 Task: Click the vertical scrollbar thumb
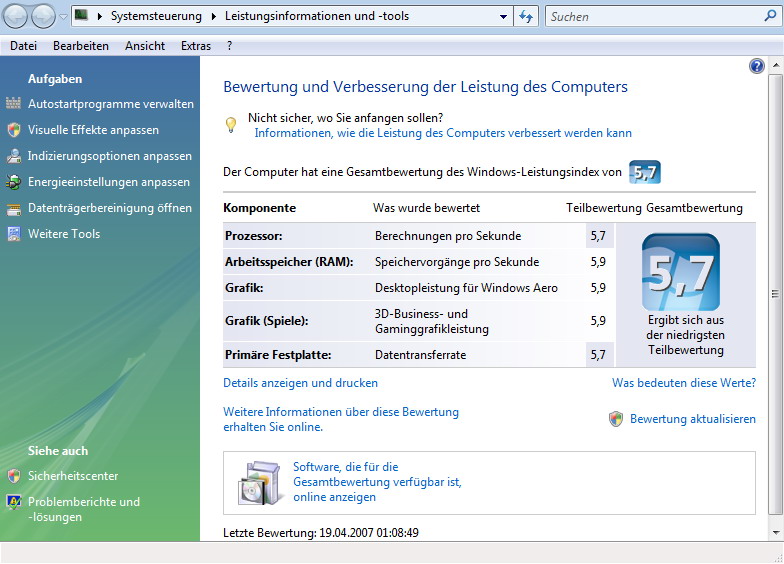click(x=775, y=294)
